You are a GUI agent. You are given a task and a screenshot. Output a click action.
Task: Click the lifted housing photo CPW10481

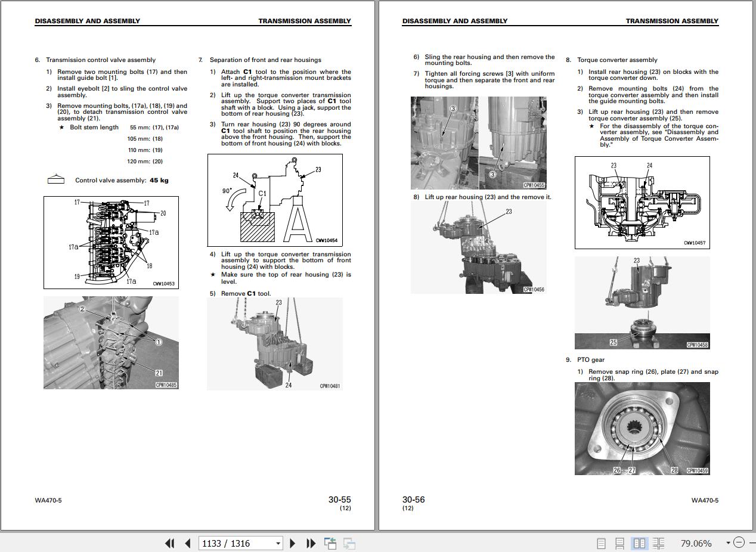[275, 344]
